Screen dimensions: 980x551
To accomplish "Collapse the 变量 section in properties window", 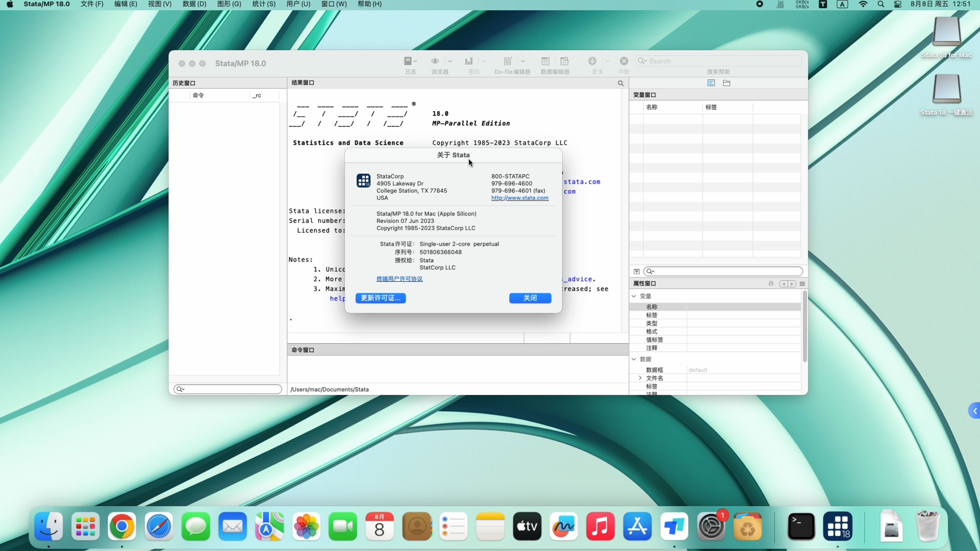I will coord(634,296).
